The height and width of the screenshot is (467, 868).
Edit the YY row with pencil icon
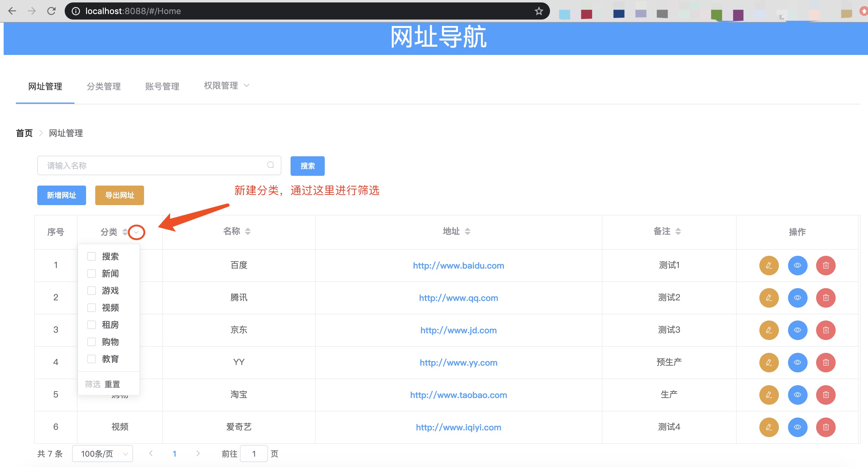pos(769,363)
